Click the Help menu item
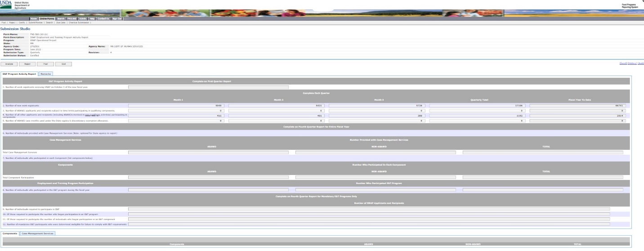This screenshot has height=251, width=644. coord(92,18)
